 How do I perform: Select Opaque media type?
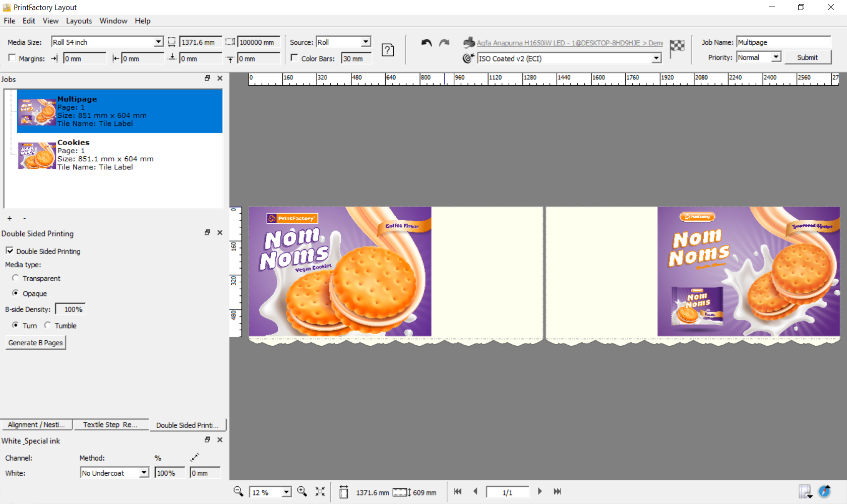coord(16,293)
